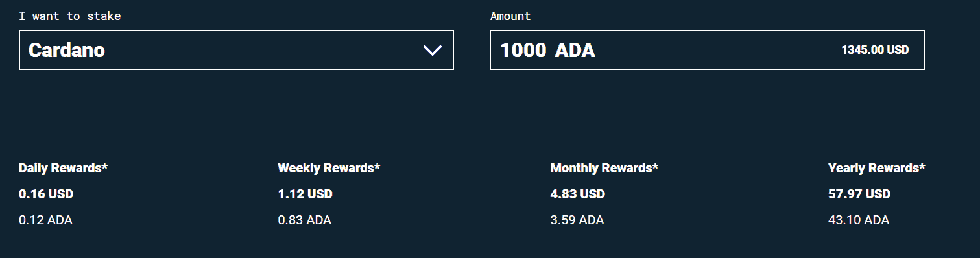
Task: Click the 43.10 ADA yearly reward value
Action: point(859,220)
